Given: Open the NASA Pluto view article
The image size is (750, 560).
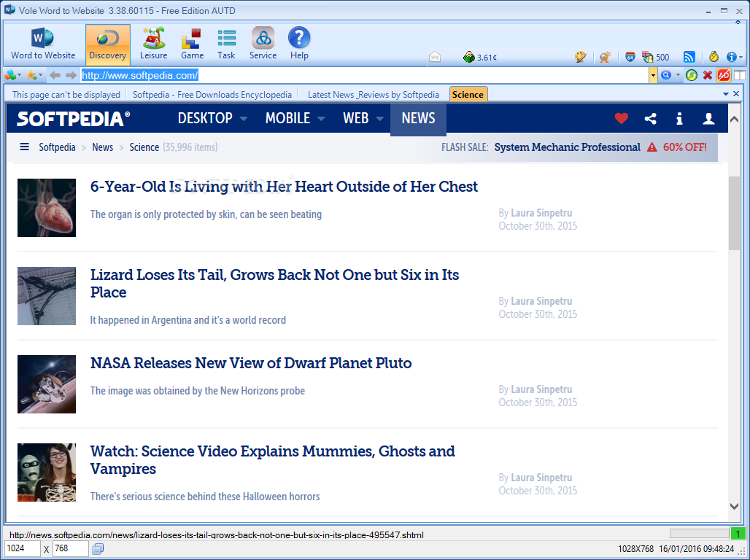Looking at the screenshot, I should pyautogui.click(x=251, y=363).
